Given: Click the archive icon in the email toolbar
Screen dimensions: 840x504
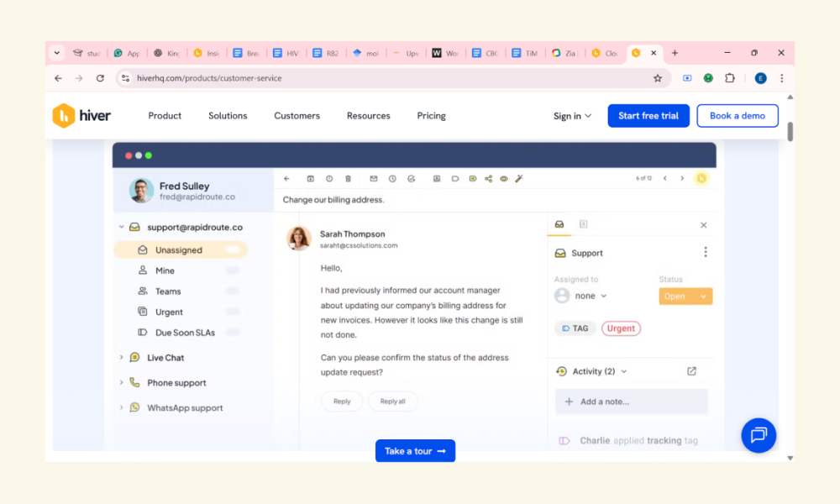Looking at the screenshot, I should tap(310, 179).
